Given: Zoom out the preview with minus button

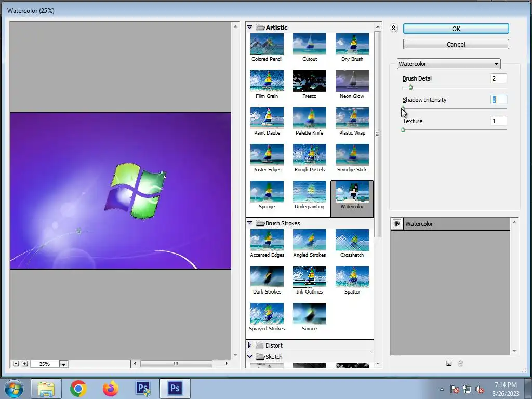Looking at the screenshot, I should (x=16, y=364).
